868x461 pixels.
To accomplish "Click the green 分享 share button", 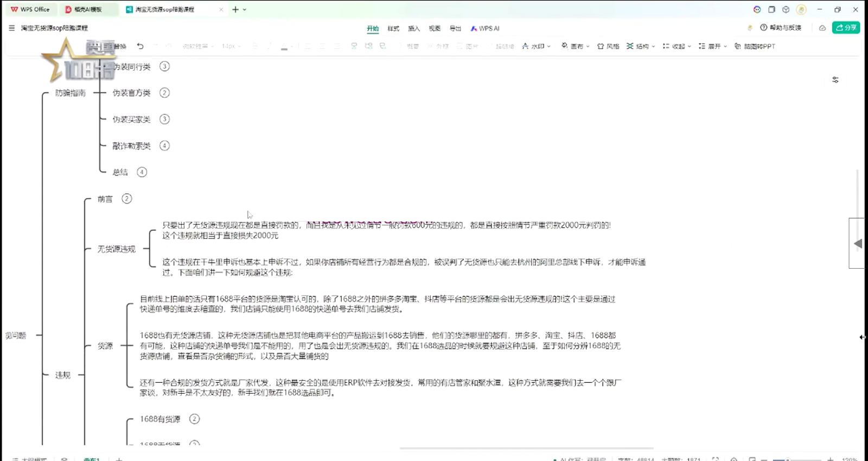I will [845, 28].
